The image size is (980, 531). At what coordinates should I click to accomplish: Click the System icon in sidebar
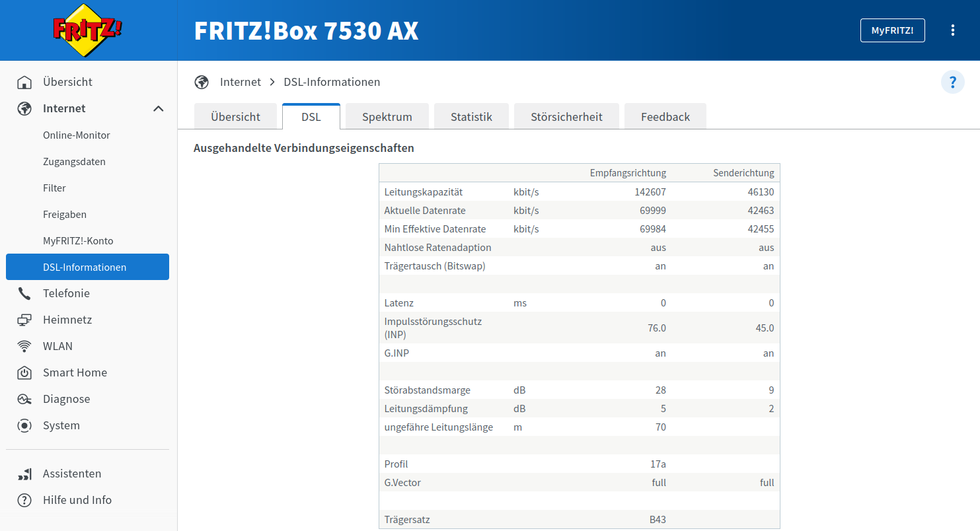[24, 425]
